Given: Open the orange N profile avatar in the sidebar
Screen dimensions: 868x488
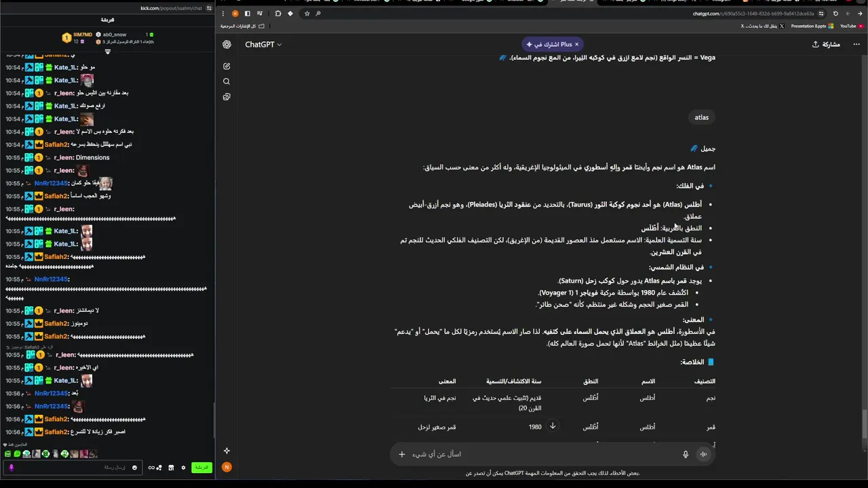Looking at the screenshot, I should pos(226,467).
